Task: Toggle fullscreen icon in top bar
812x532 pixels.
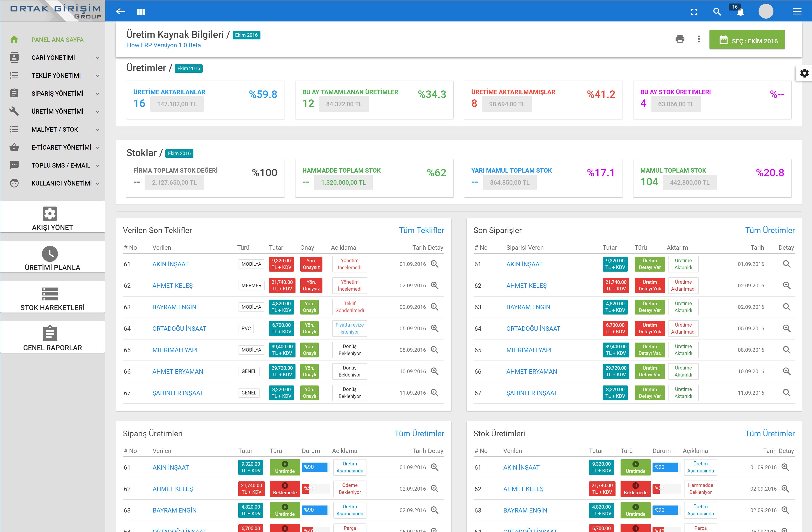Action: coord(694,12)
